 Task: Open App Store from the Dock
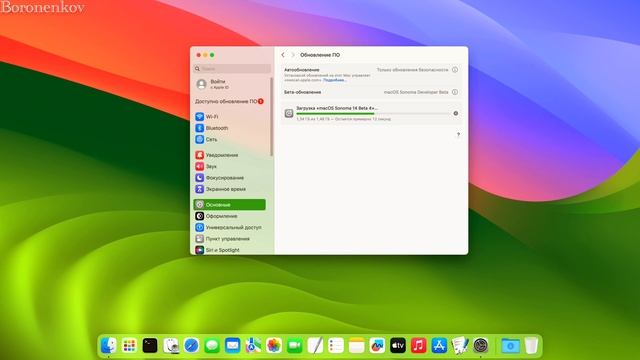click(x=439, y=346)
